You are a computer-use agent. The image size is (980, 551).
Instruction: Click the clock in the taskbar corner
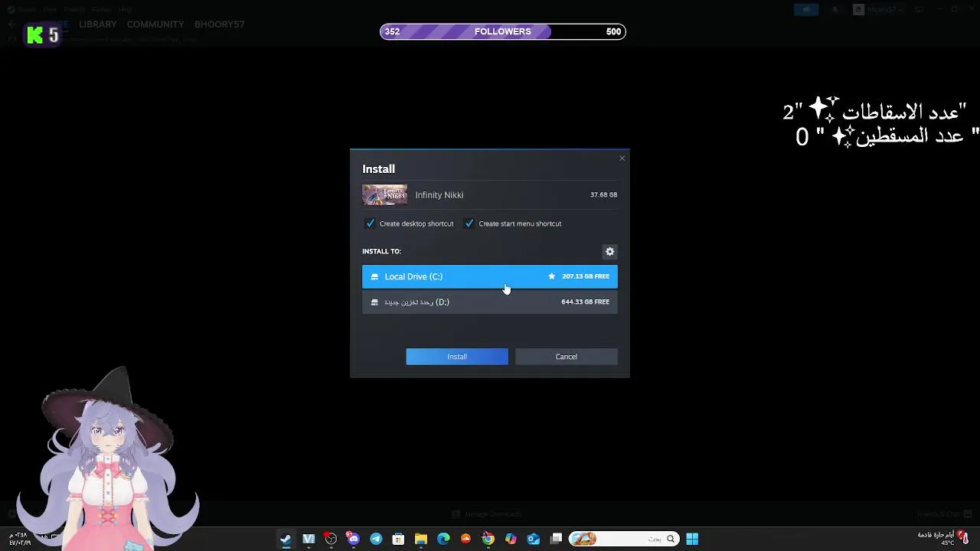point(20,539)
